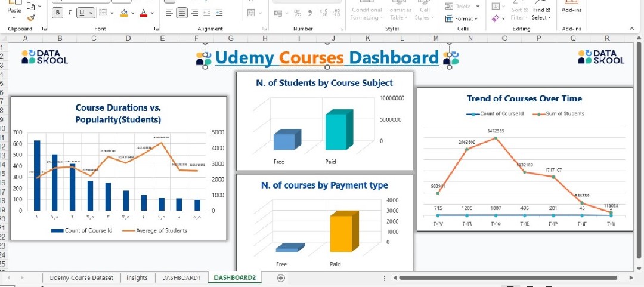Switch to Udemy Course Dataset sheet
Screen dimensions: 644x287
81,278
